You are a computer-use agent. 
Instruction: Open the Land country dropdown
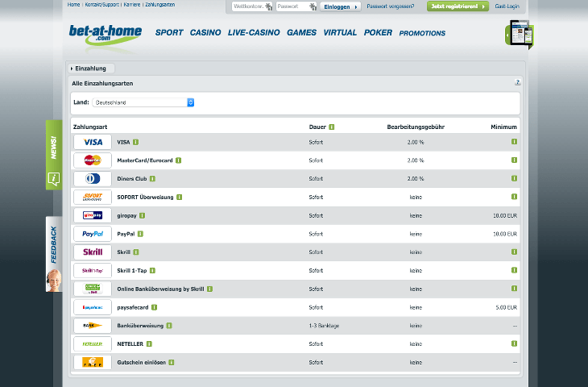pyautogui.click(x=143, y=102)
